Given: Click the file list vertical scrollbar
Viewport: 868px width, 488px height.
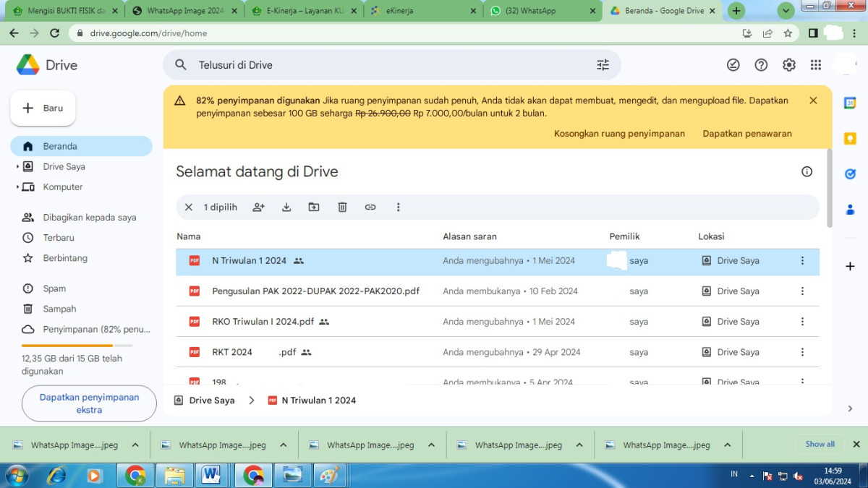Looking at the screenshot, I should point(829,188).
